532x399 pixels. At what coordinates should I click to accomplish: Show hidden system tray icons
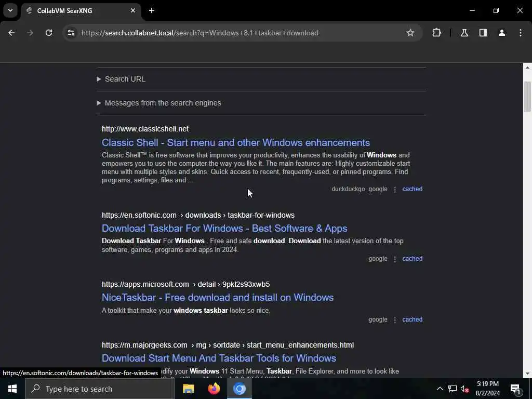tap(440, 389)
